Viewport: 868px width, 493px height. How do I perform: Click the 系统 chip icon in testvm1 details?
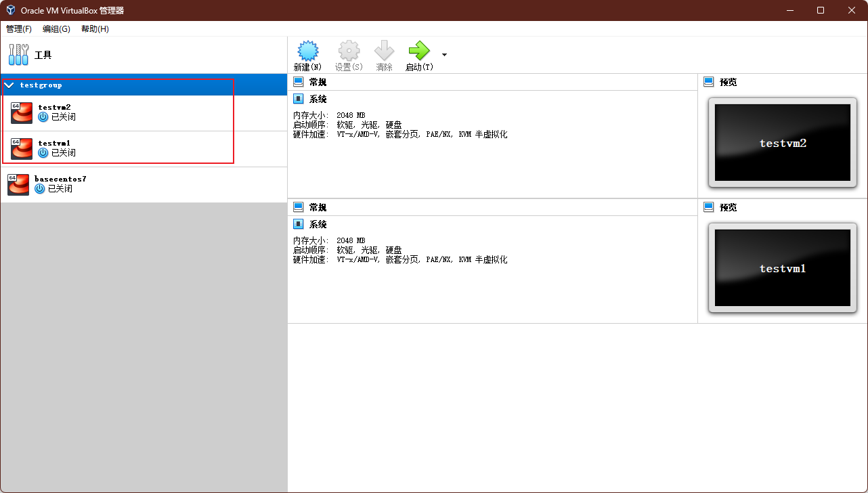coord(298,224)
